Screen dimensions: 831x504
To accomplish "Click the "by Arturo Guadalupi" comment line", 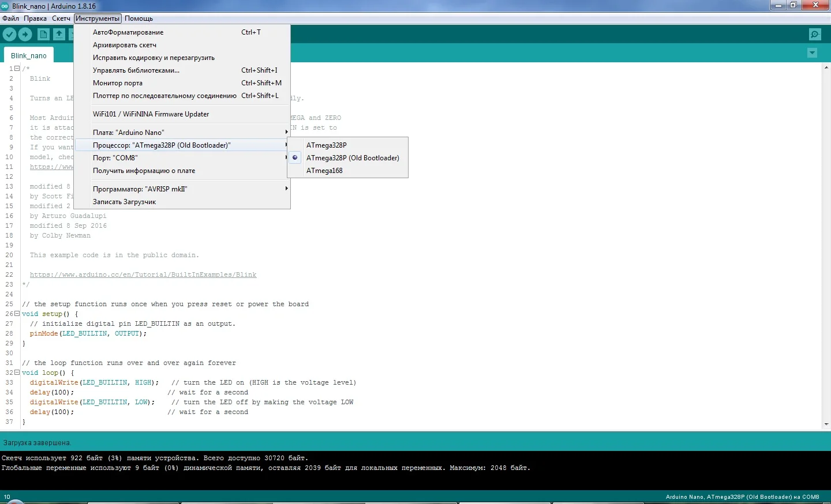I will point(68,216).
